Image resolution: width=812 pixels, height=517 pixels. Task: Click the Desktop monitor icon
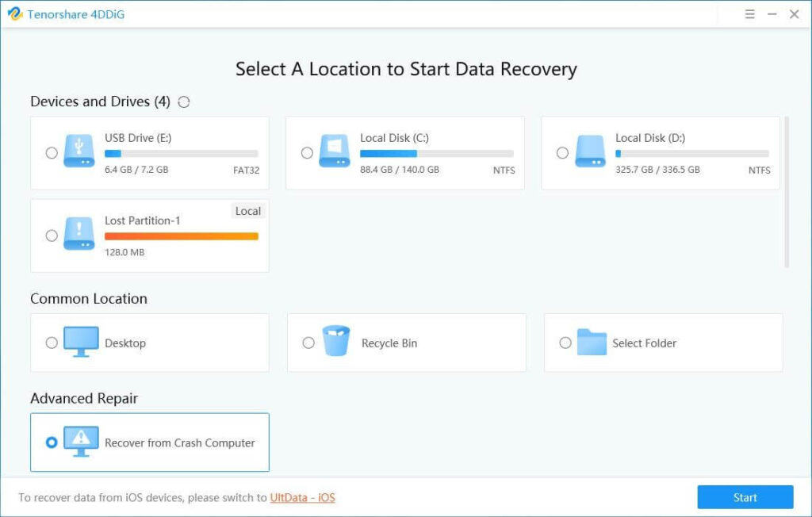[82, 342]
